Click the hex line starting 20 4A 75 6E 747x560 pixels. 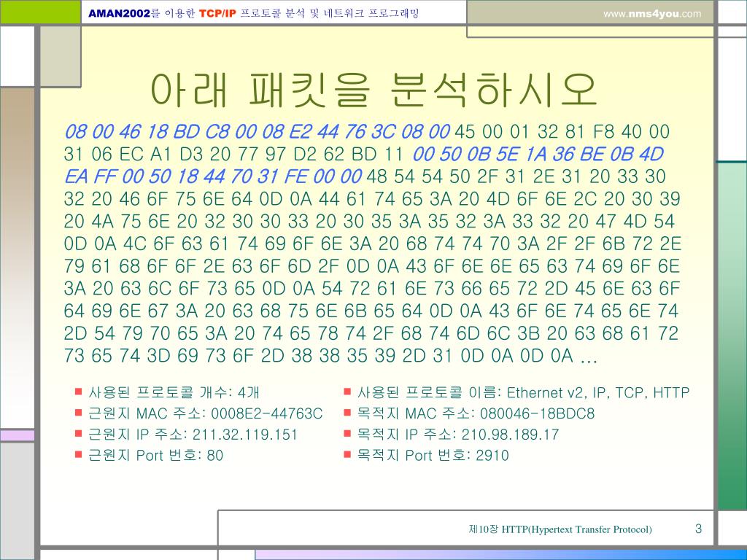pyautogui.click(x=369, y=222)
